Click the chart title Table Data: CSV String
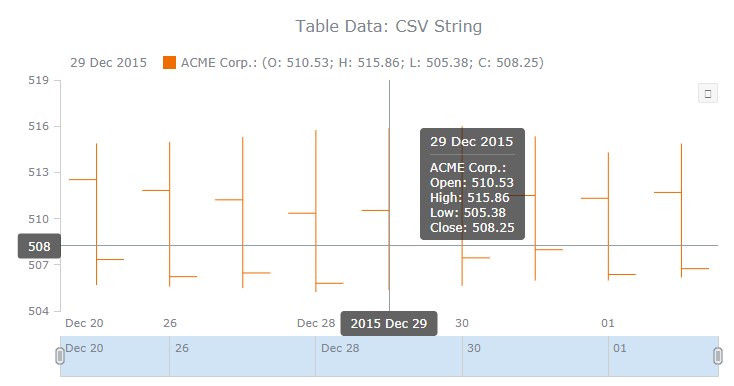 (389, 26)
